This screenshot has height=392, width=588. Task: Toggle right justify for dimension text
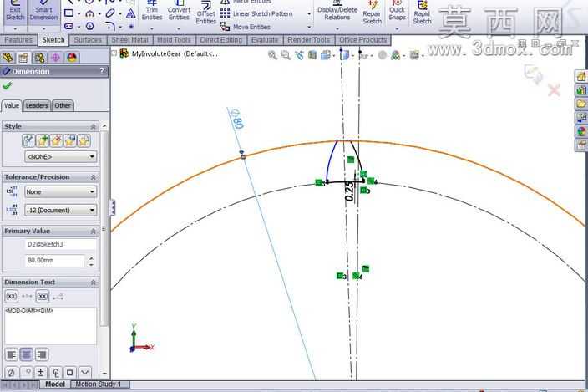pos(42,354)
